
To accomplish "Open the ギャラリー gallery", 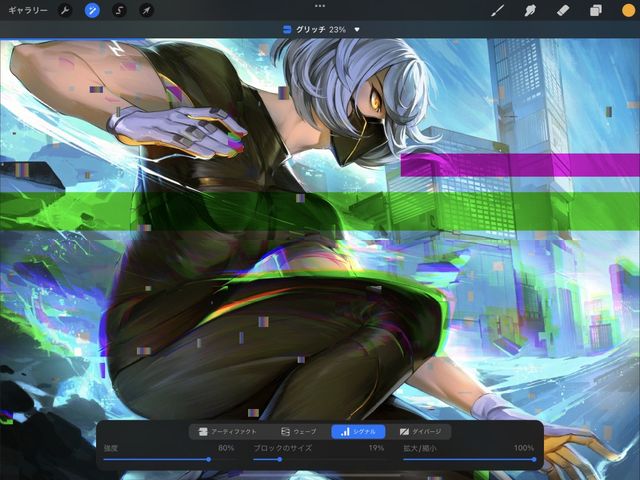I will [28, 10].
